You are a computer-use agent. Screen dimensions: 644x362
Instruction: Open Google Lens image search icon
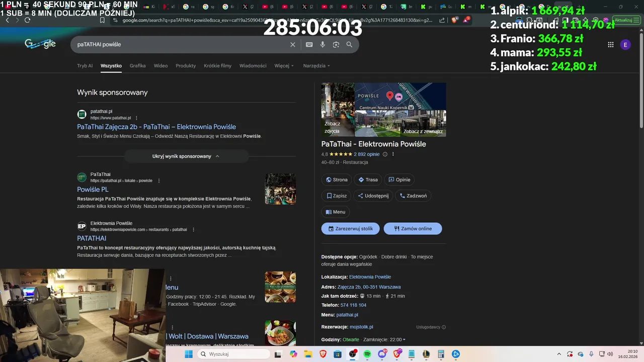coord(336,45)
